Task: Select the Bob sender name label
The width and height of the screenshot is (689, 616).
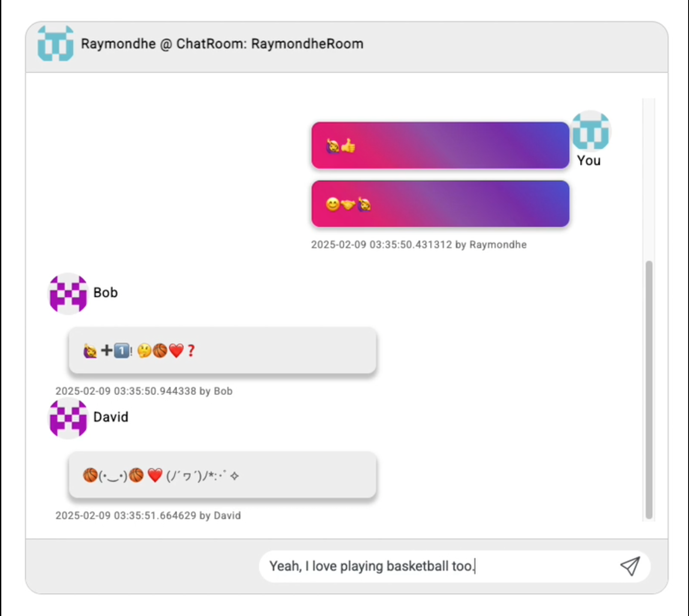Action: (105, 292)
